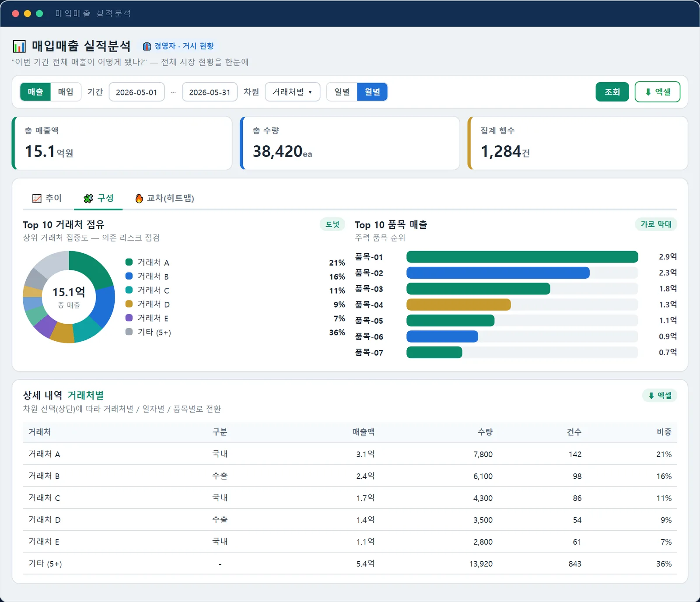Choose the 월별 period toggle
Viewport: 700px width, 602px height.
pos(372,92)
